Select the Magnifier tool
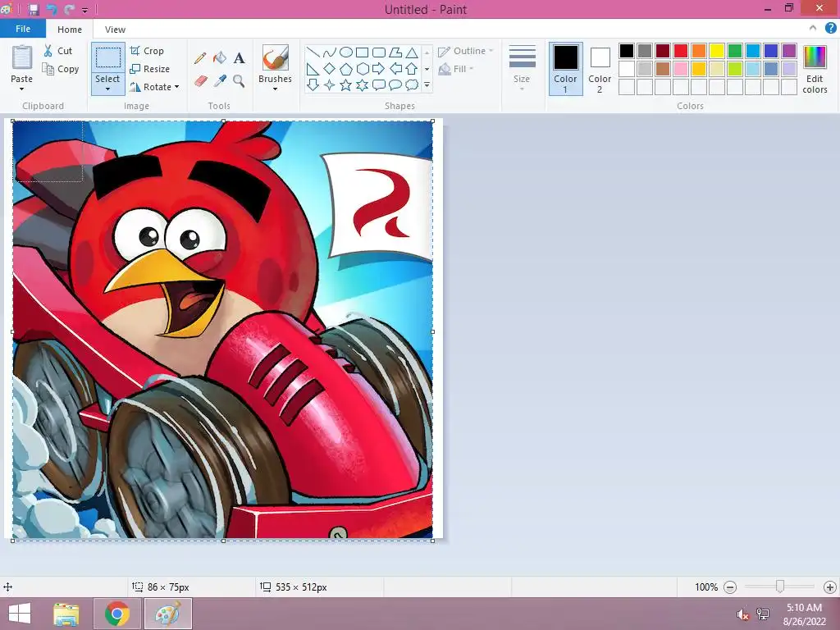 pos(239,81)
